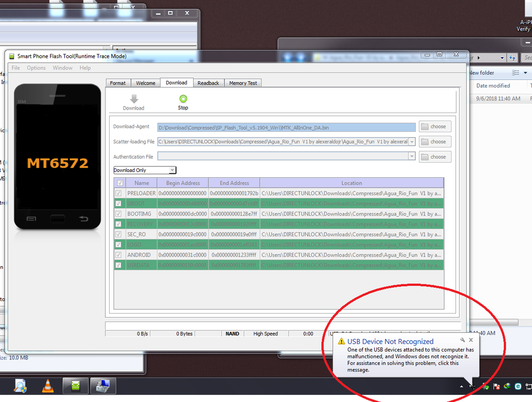This screenshot has height=402, width=532.
Task: Toggle the UBOOT checkbox
Action: coord(118,204)
